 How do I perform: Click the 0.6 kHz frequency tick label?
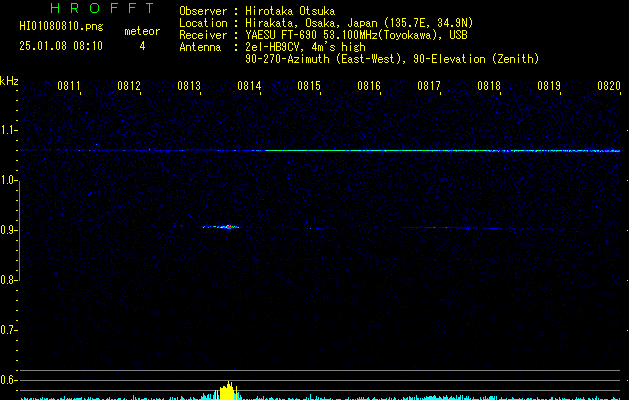coord(9,380)
